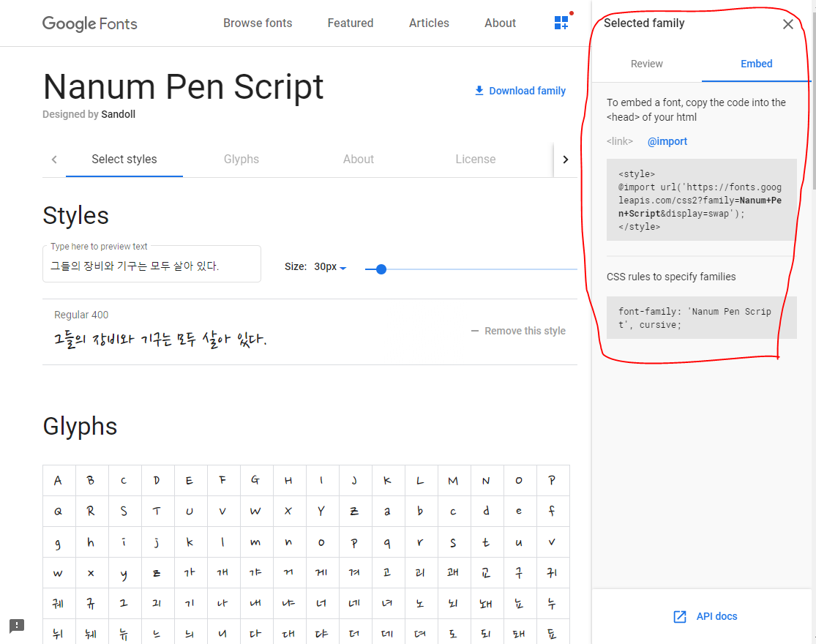Click CSS rules to specify families text
816x644 pixels.
point(671,277)
